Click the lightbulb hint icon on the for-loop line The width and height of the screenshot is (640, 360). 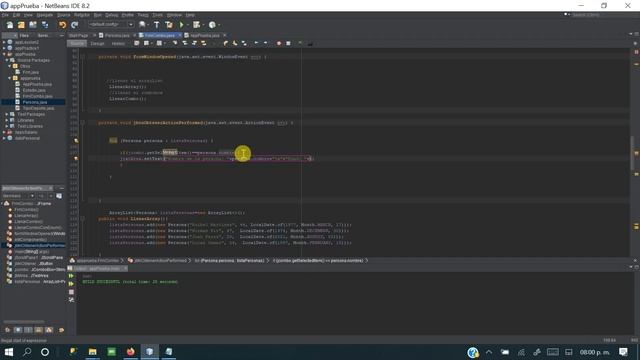click(76, 141)
